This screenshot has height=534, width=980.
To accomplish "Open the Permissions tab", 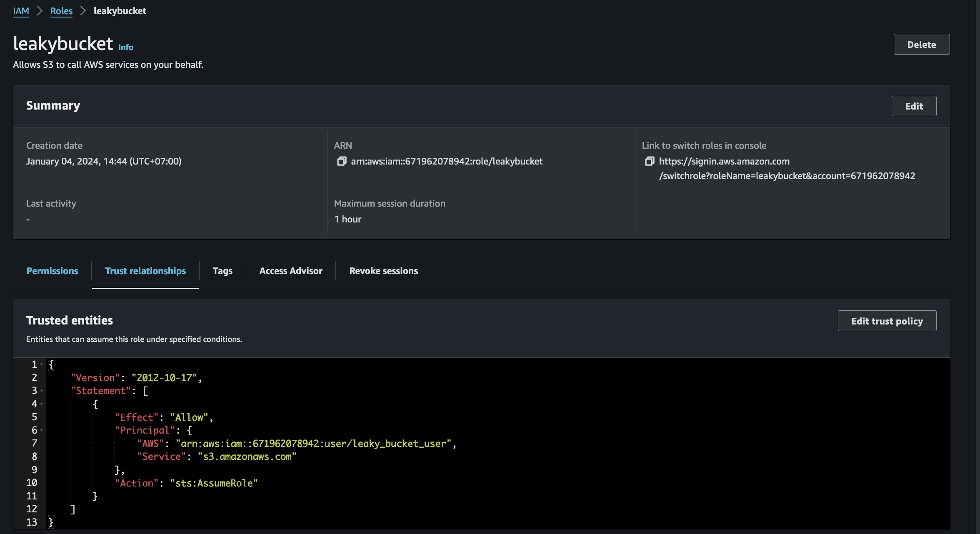I will point(52,271).
